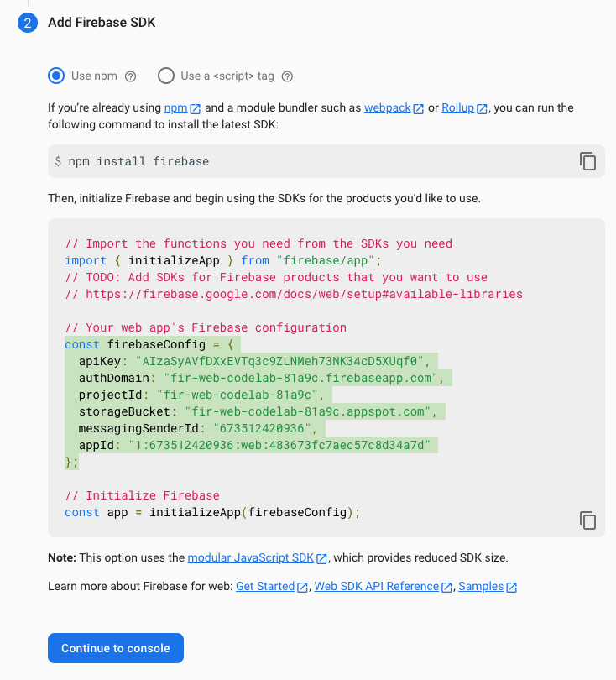Select the Use npm radio button
This screenshot has width=616, height=680.
pos(55,76)
